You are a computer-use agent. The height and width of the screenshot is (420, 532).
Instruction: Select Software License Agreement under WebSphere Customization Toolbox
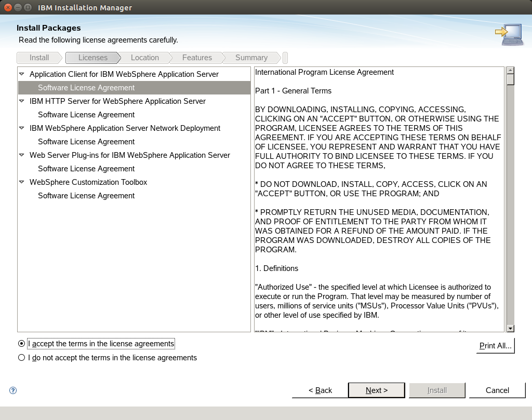click(135, 196)
